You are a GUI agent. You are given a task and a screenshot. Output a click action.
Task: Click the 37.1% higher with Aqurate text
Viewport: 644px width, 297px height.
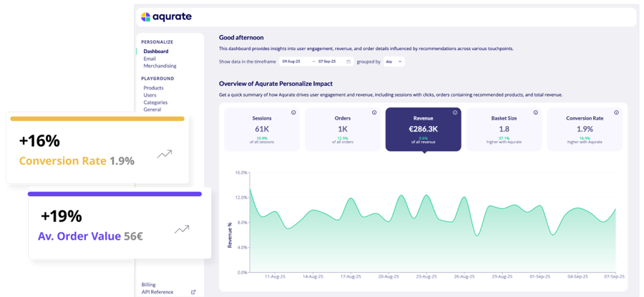point(504,140)
